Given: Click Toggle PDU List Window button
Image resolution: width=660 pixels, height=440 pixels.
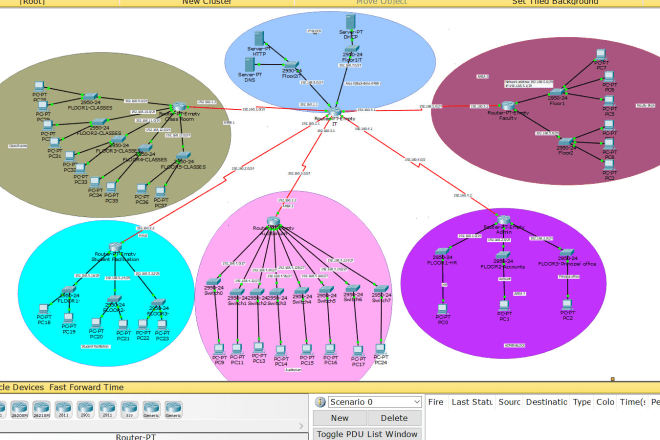Looking at the screenshot, I should pos(367,434).
